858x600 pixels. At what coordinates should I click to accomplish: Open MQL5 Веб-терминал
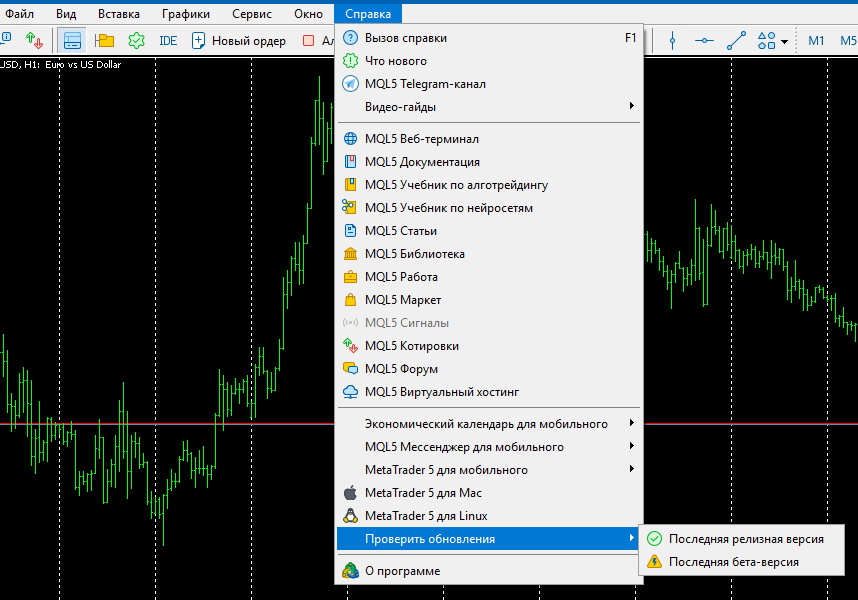[x=488, y=139]
